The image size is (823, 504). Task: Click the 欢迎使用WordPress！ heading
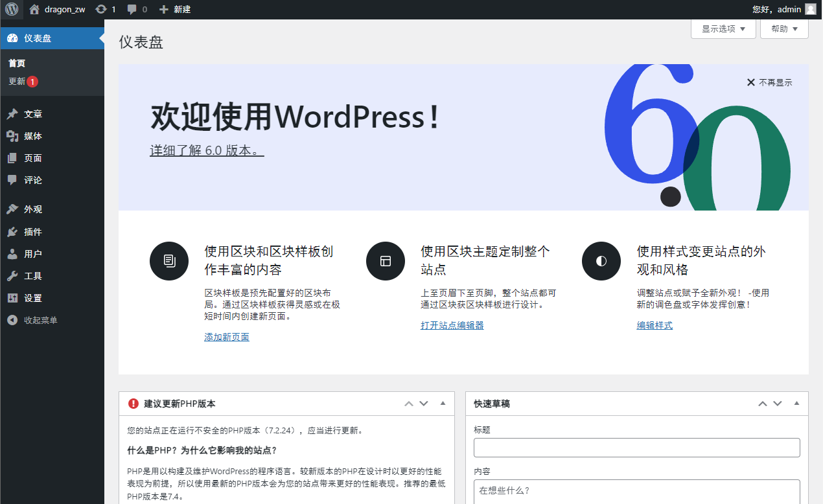[296, 117]
